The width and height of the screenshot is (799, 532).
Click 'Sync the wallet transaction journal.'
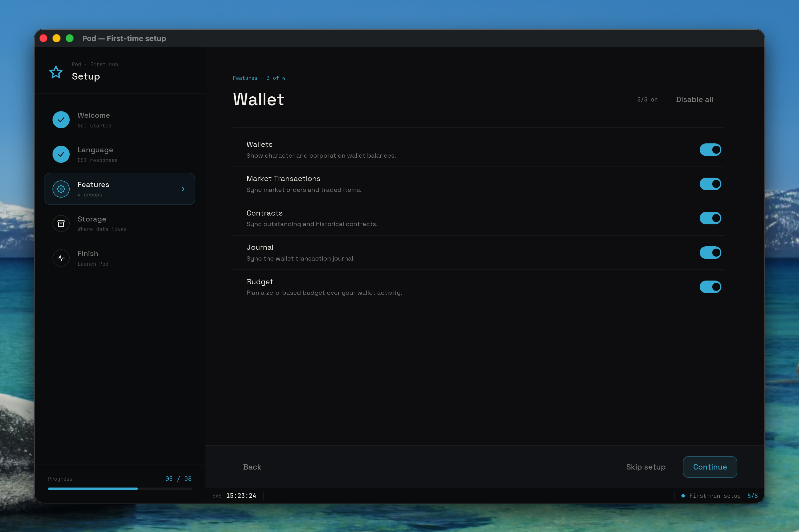point(300,259)
